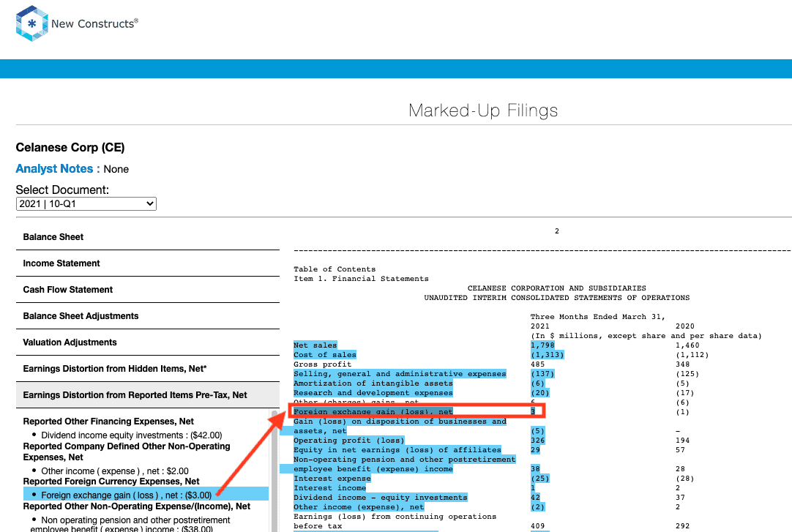
Task: Open the Valuation Adjustments section
Action: point(147,342)
